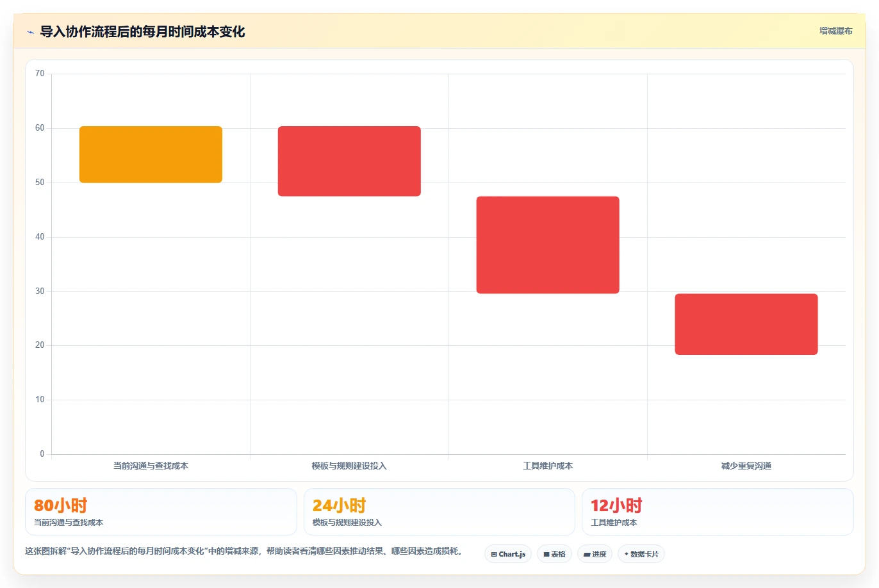This screenshot has height=588, width=879.
Task: Click y-axis value 10
Action: [40, 400]
